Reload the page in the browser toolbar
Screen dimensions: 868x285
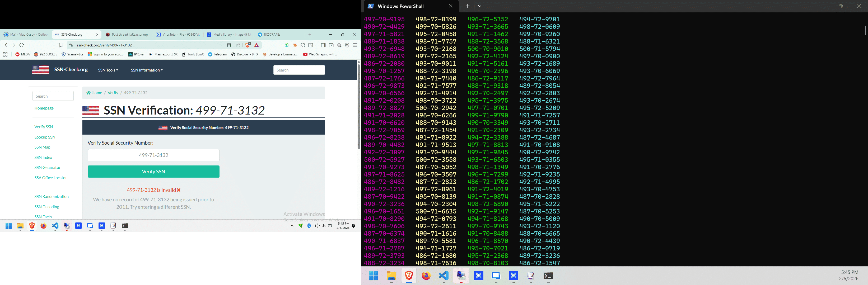coord(22,45)
